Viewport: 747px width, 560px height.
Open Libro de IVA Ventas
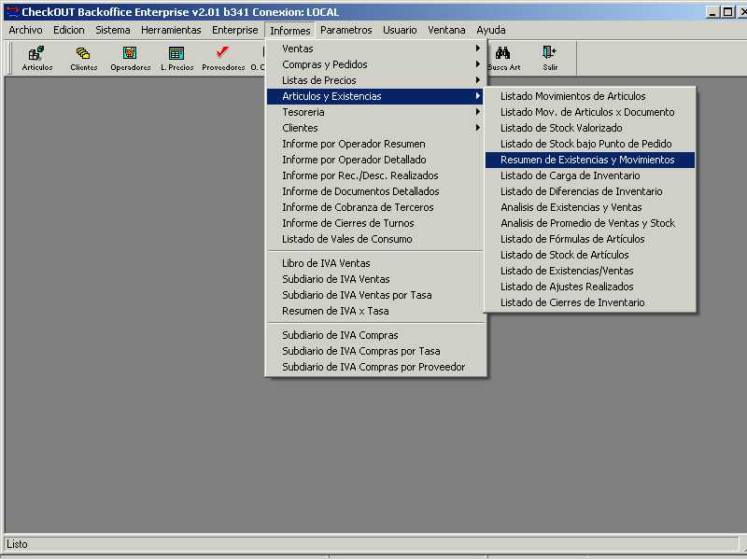coord(374,263)
